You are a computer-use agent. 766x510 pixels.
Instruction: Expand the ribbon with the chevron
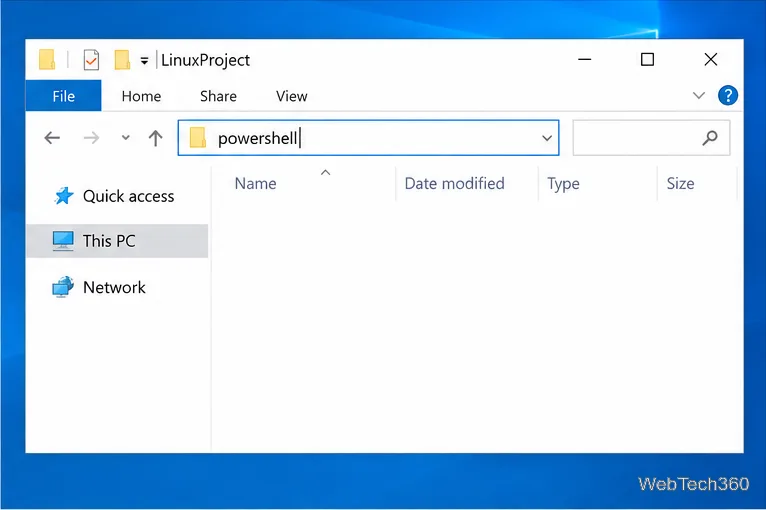click(699, 95)
